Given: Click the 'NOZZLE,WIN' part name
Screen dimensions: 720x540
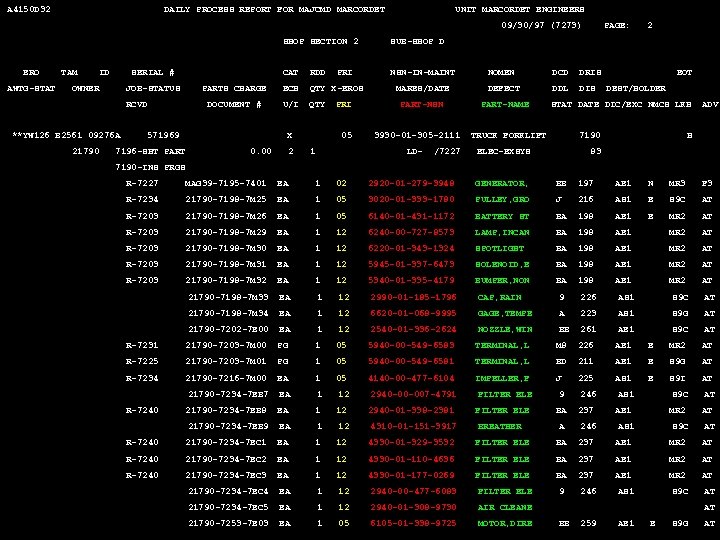Looking at the screenshot, I should pyautogui.click(x=504, y=329).
